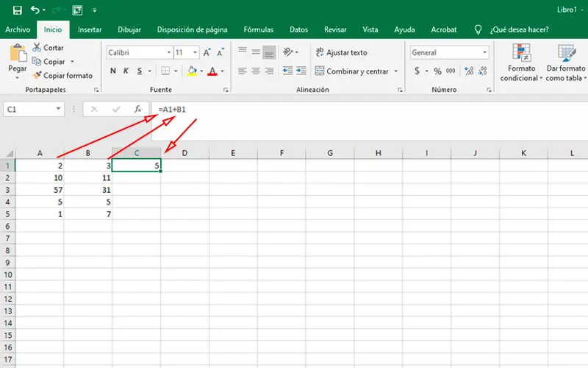Screen dimensions: 588x368
Task: Toggle bottom vertical alignment
Action: 269,52
